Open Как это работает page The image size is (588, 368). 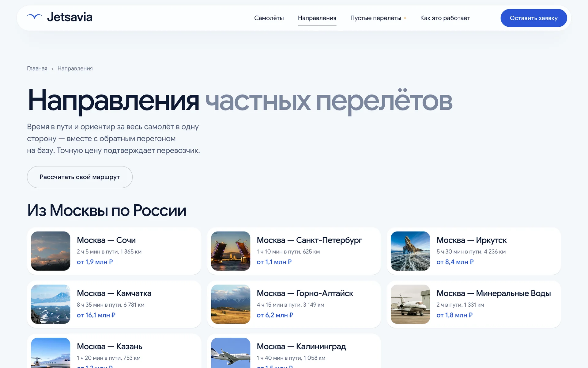point(445,18)
